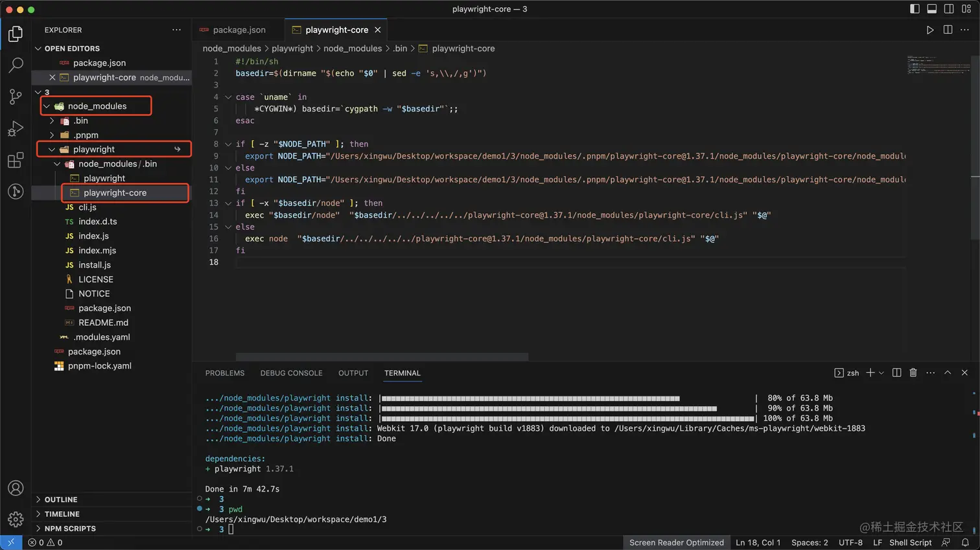
Task: Click the errors and warnings counter
Action: pos(45,543)
